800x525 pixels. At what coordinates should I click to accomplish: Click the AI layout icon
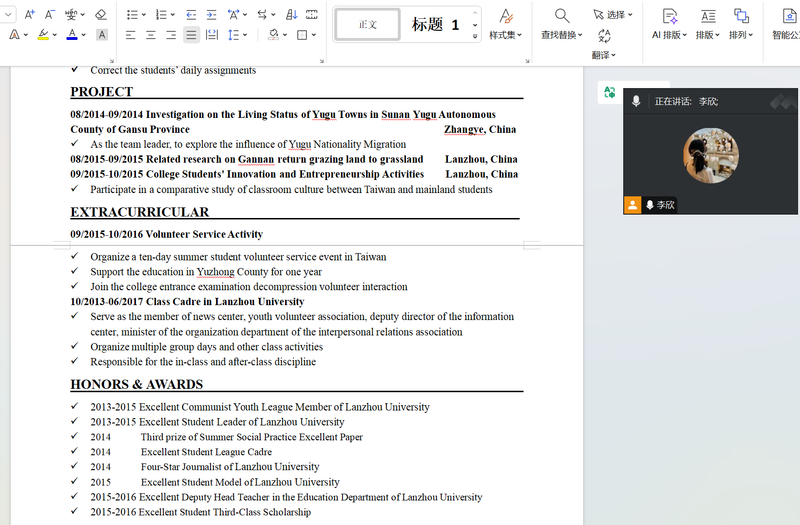(x=670, y=16)
